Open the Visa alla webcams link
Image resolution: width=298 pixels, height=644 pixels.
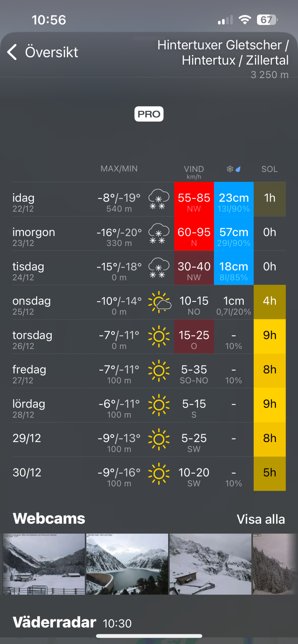pos(261,519)
